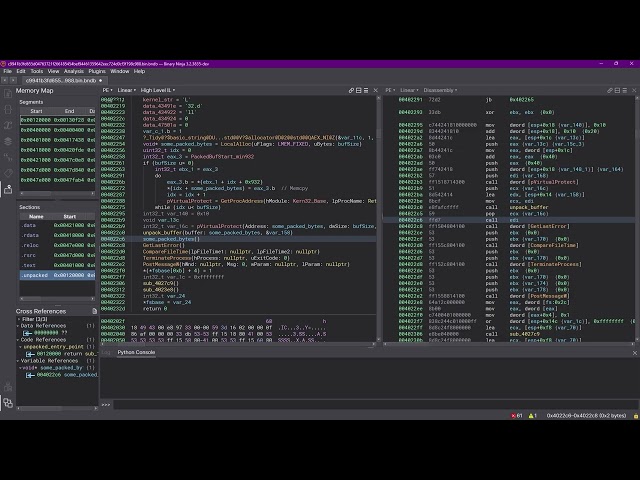
Task: Open the Disassembly view dropdown
Action: 440,90
